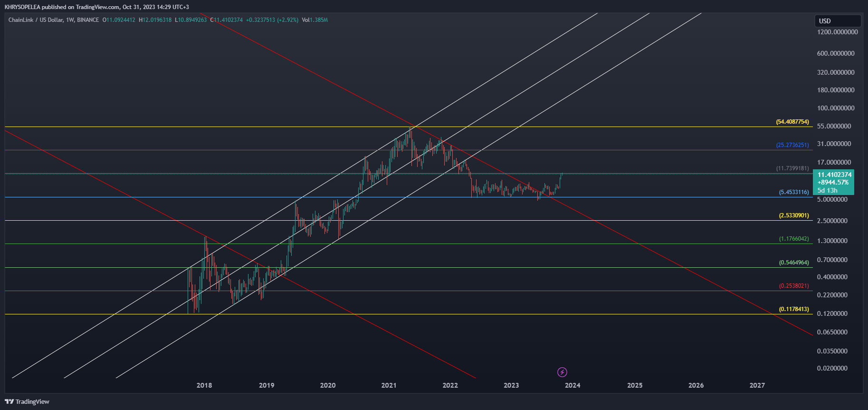Image resolution: width=868 pixels, height=410 pixels.
Task: Select the 0.1178413 yellow level label
Action: click(x=794, y=309)
